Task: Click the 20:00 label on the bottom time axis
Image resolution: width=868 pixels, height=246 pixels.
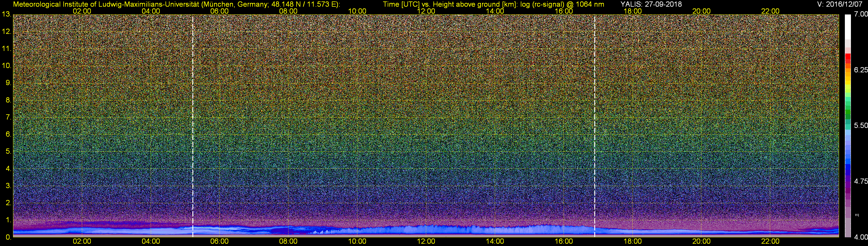Action: coord(702,241)
